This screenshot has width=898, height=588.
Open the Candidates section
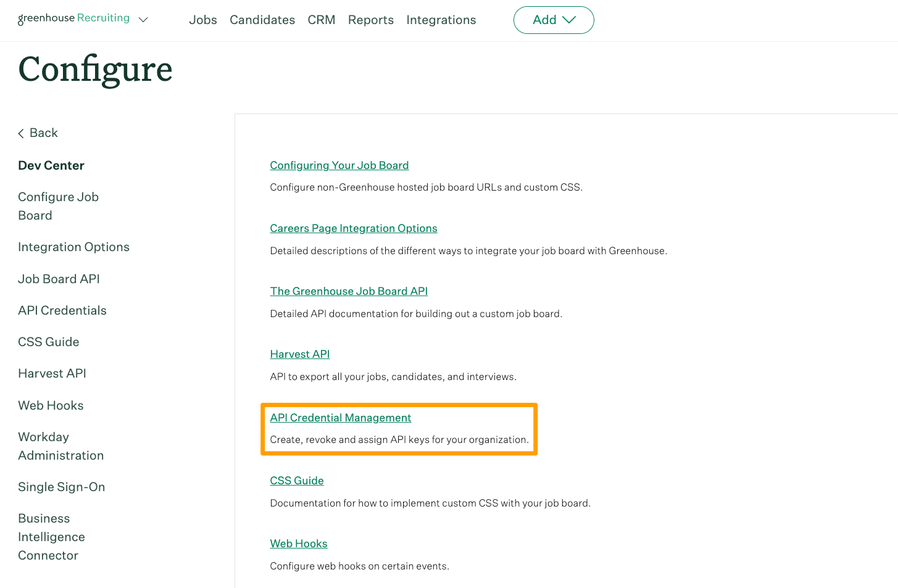coord(262,20)
